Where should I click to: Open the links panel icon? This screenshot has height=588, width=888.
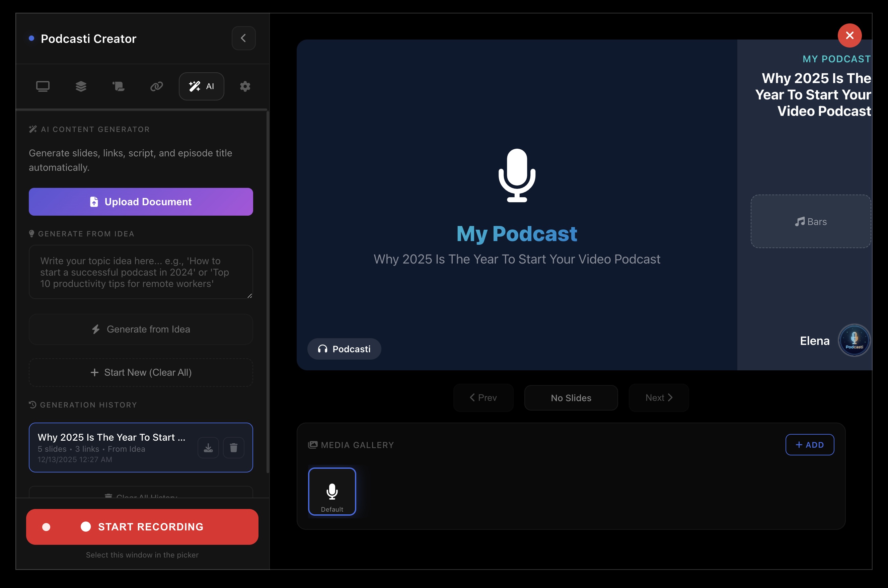click(x=157, y=86)
